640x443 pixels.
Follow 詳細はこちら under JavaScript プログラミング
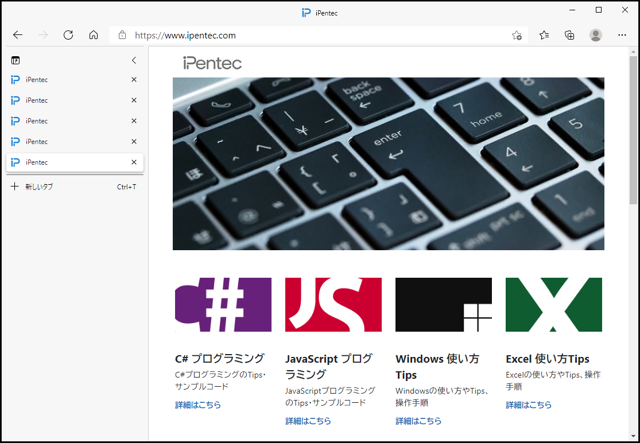pos(308,421)
